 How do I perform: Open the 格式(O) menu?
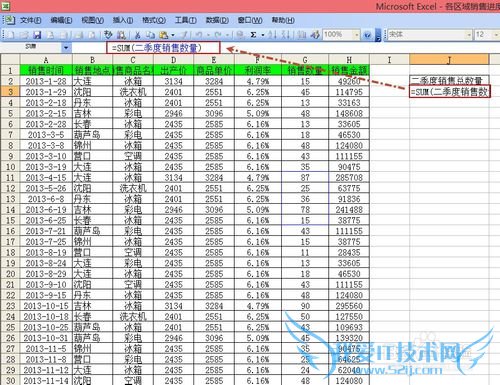point(154,20)
